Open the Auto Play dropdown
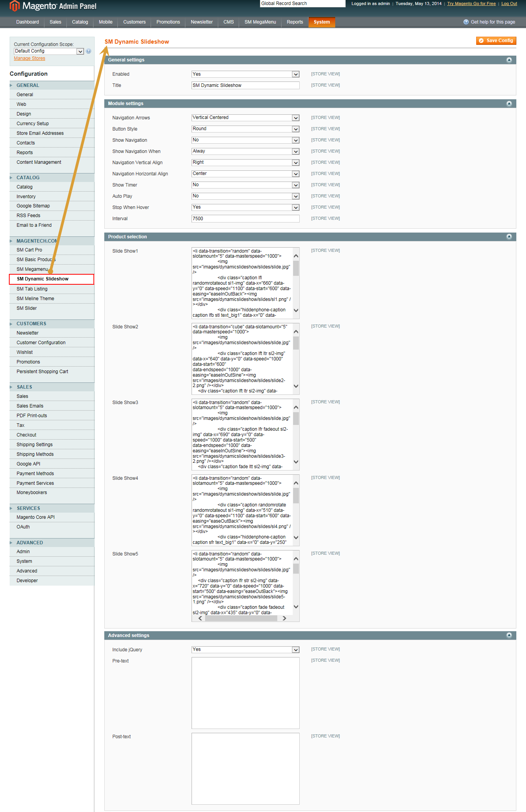 coord(245,196)
